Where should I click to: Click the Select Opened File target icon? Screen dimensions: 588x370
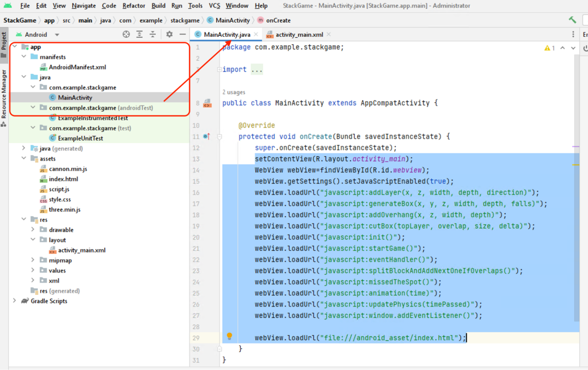point(126,34)
